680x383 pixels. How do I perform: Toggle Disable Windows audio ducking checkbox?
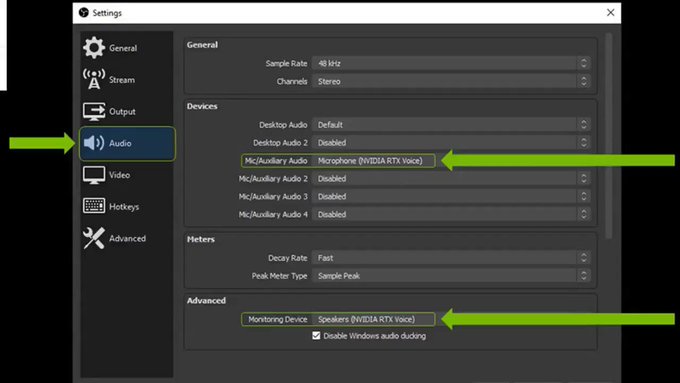pyautogui.click(x=316, y=336)
